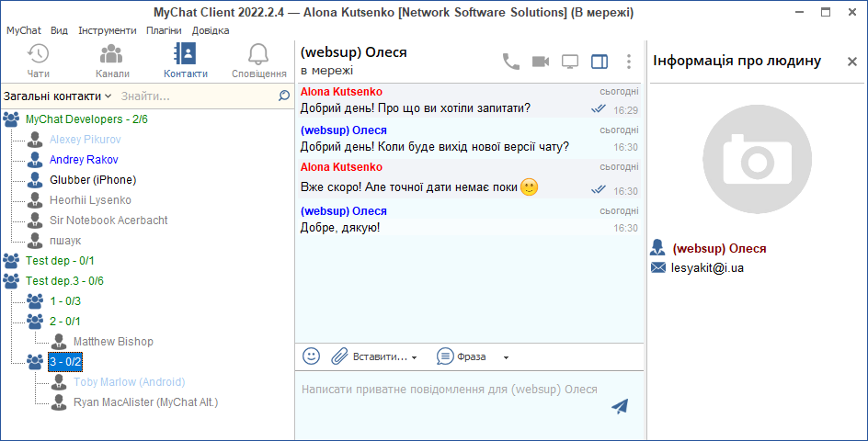Screen dimensions: 868x441
Task: Start a voice call with Олеся
Action: pos(511,62)
